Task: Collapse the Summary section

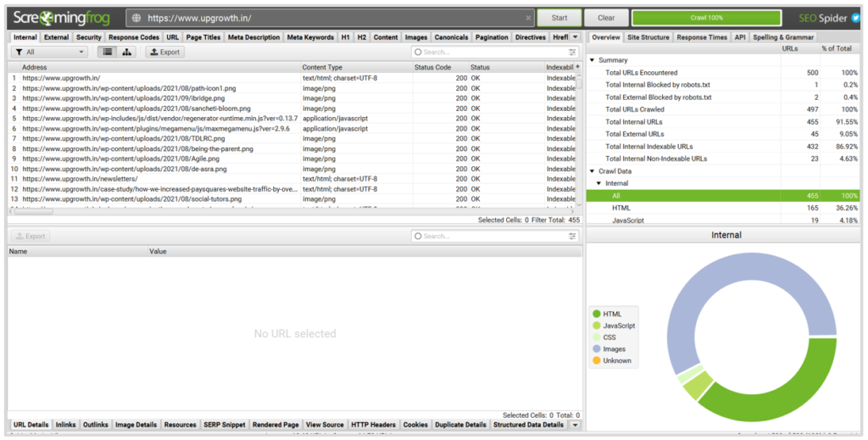Action: (592, 60)
